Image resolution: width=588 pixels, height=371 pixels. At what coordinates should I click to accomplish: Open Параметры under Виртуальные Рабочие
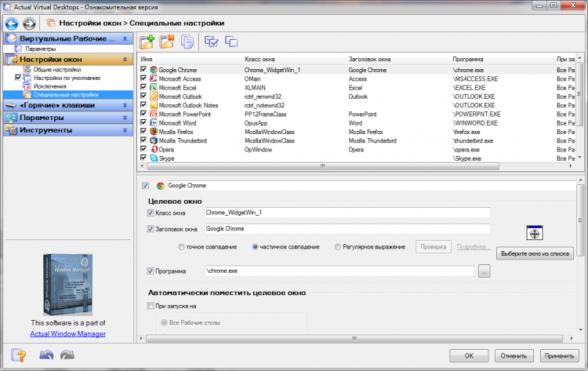coord(41,49)
